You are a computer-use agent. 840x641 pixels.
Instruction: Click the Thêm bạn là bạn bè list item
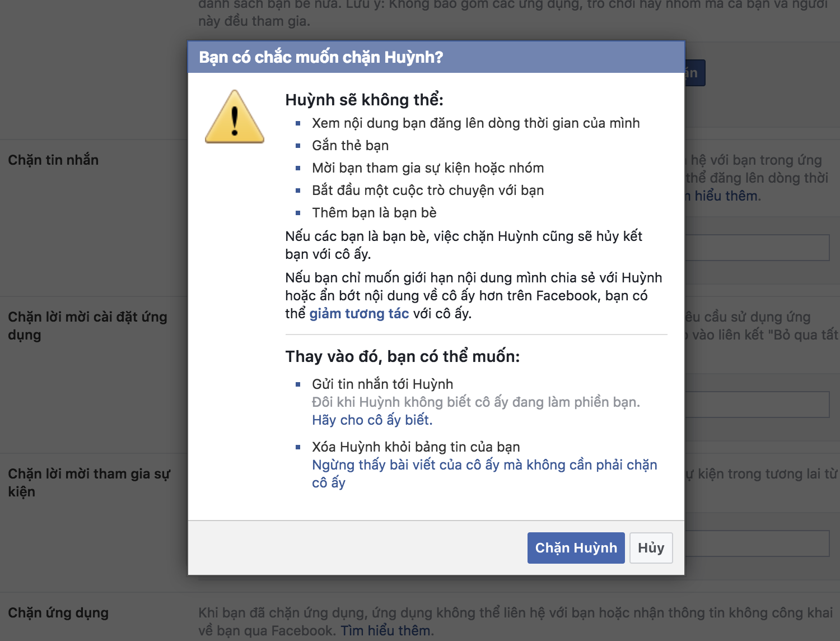374,213
